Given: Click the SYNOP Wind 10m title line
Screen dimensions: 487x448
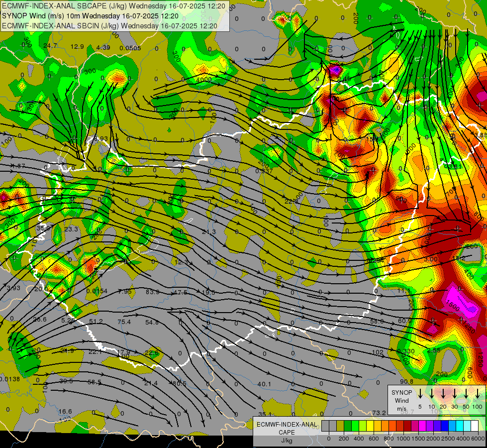Looking at the screenshot, I should [x=90, y=16].
